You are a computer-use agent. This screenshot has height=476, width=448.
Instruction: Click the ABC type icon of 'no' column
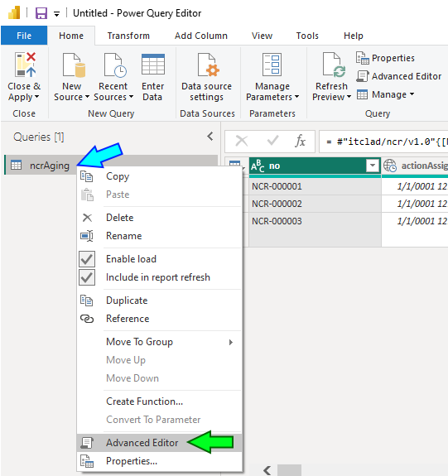point(258,166)
